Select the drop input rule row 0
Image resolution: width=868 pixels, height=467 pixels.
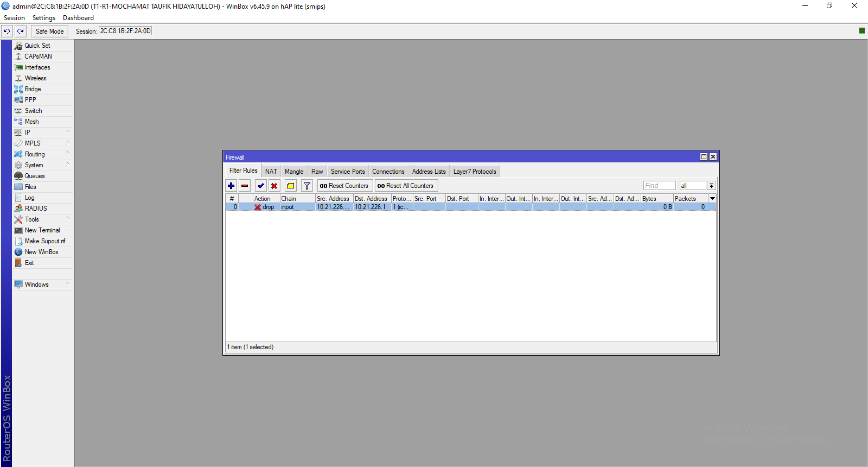point(471,207)
